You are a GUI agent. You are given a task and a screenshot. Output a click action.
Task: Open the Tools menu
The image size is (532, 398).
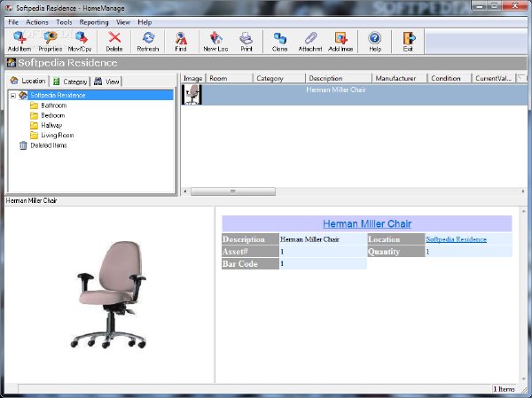point(64,22)
